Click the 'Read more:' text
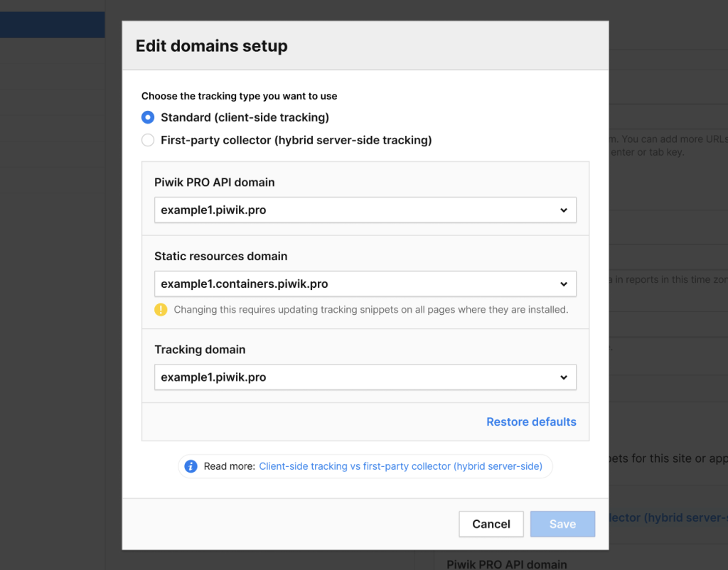 [230, 466]
